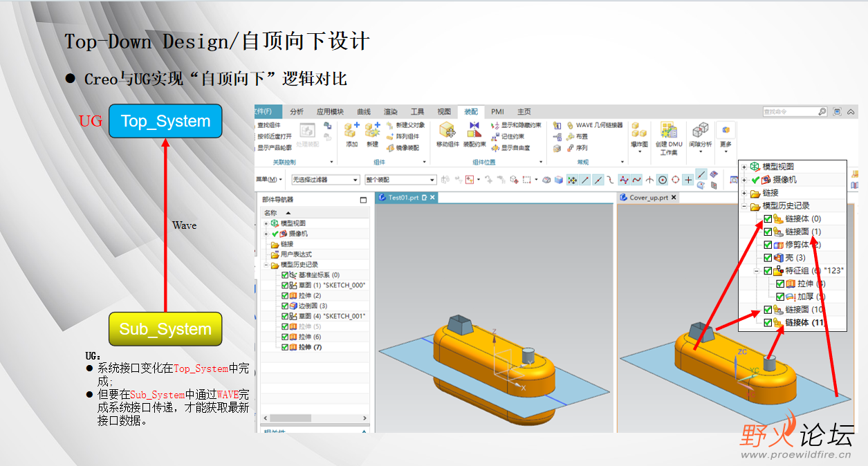Switch to the 渲染 ribbon tab
868x466 pixels.
(x=391, y=111)
